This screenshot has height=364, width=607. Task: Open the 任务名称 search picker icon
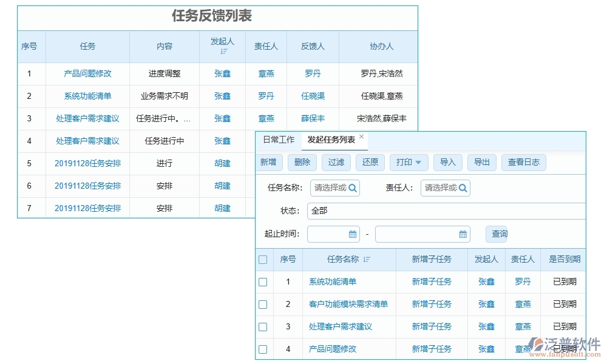(x=351, y=188)
